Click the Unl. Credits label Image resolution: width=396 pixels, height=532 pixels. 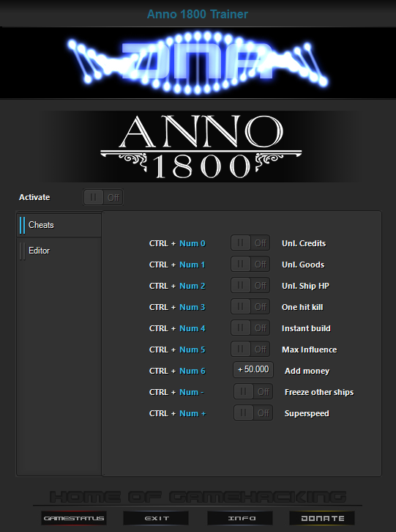pyautogui.click(x=304, y=243)
